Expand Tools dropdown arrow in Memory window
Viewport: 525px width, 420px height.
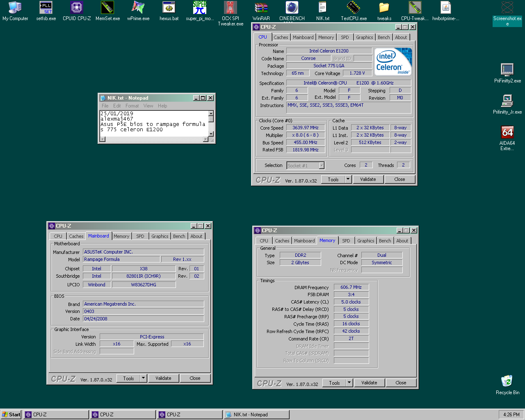(349, 383)
